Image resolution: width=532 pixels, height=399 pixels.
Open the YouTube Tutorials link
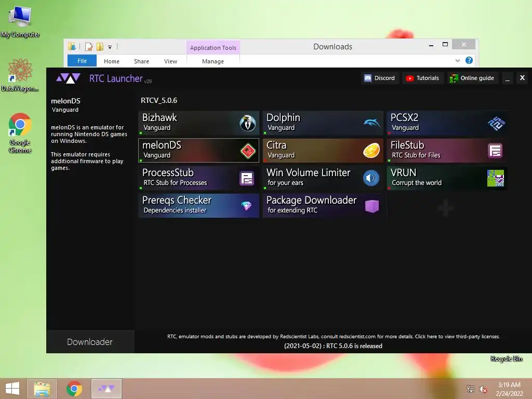(x=423, y=78)
